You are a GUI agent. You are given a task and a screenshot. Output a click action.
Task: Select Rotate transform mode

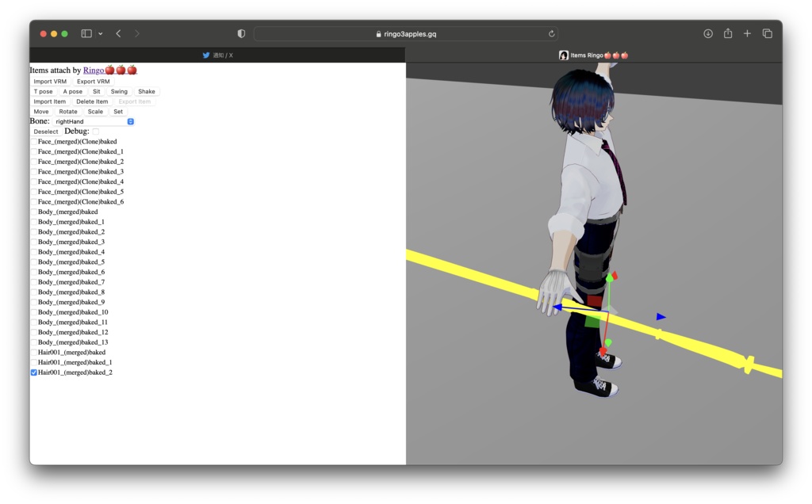point(68,111)
